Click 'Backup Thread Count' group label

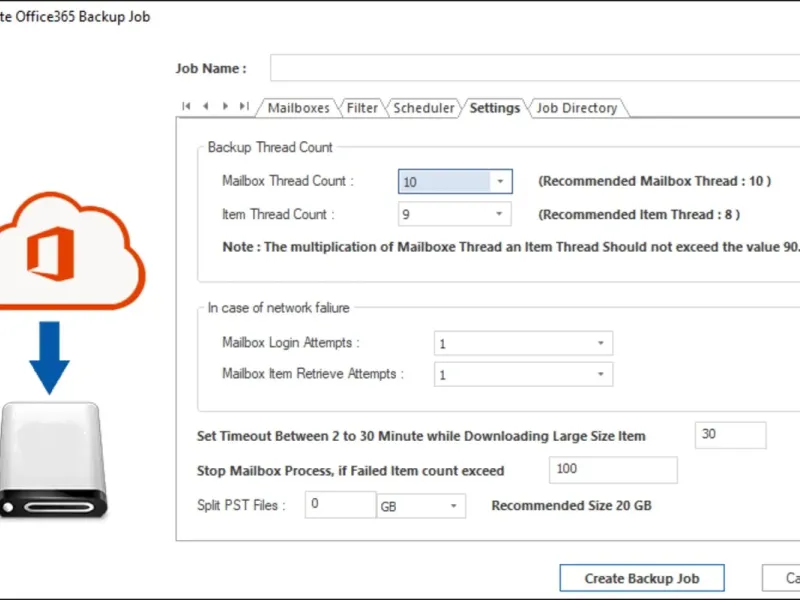[270, 147]
